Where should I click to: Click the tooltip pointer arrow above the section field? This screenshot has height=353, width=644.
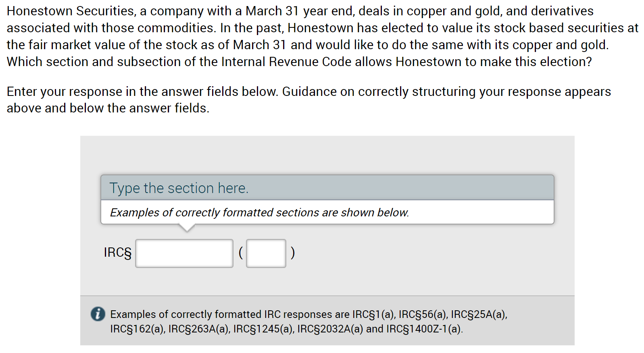click(x=186, y=228)
